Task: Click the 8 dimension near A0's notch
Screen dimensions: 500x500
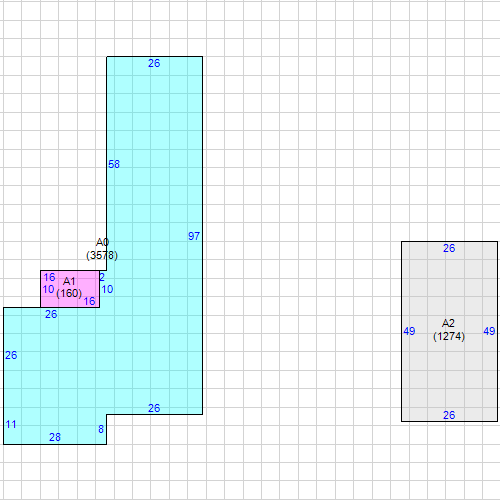Action: (101, 429)
